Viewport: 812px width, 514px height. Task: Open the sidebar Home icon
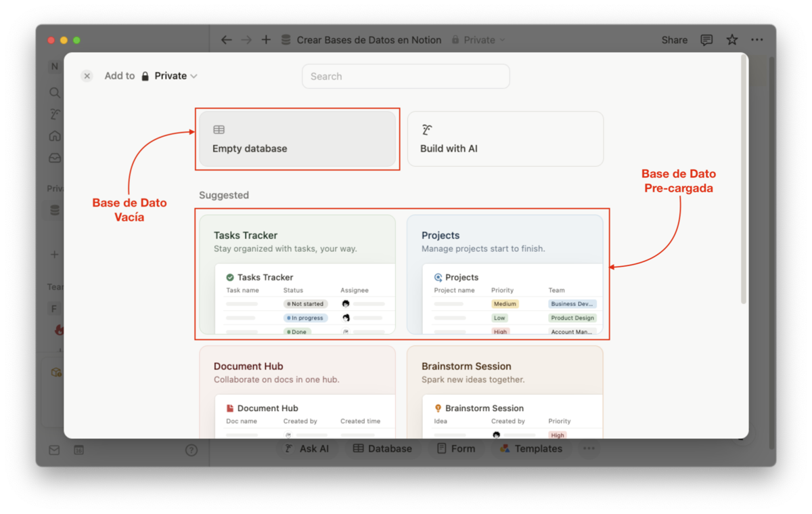pyautogui.click(x=55, y=136)
